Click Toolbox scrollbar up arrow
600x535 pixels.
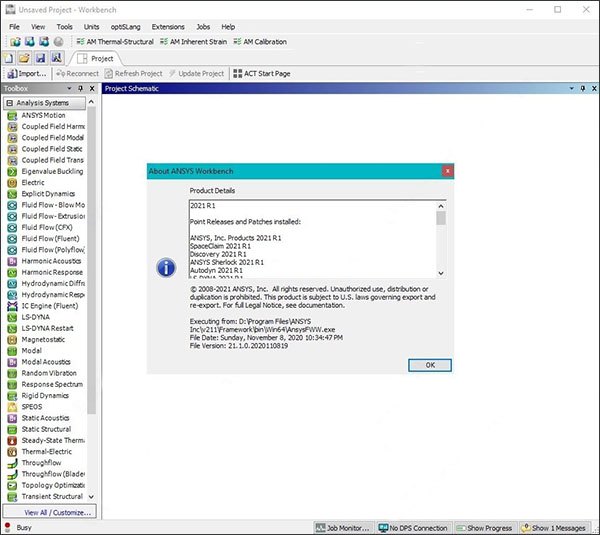point(91,102)
